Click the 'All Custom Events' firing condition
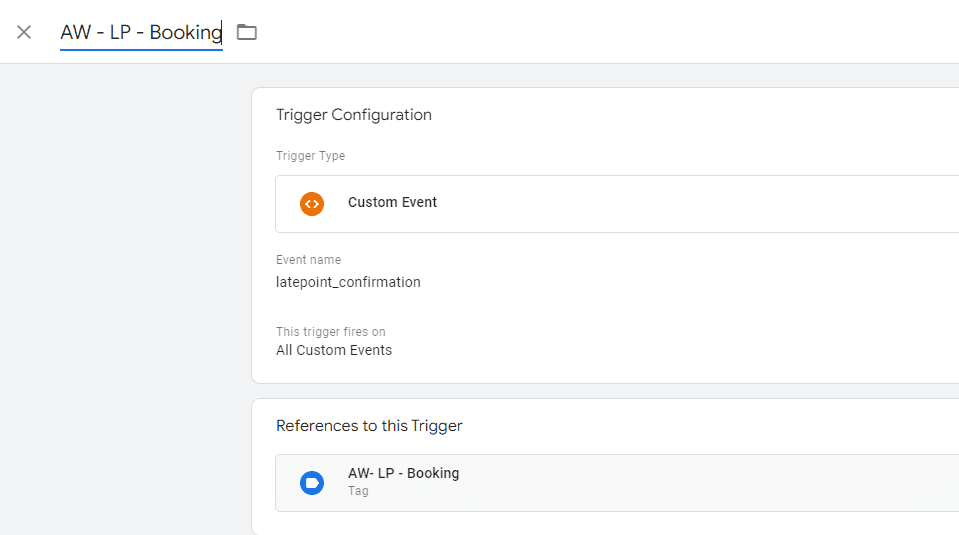Screen dimensions: 959x535 click(x=334, y=350)
